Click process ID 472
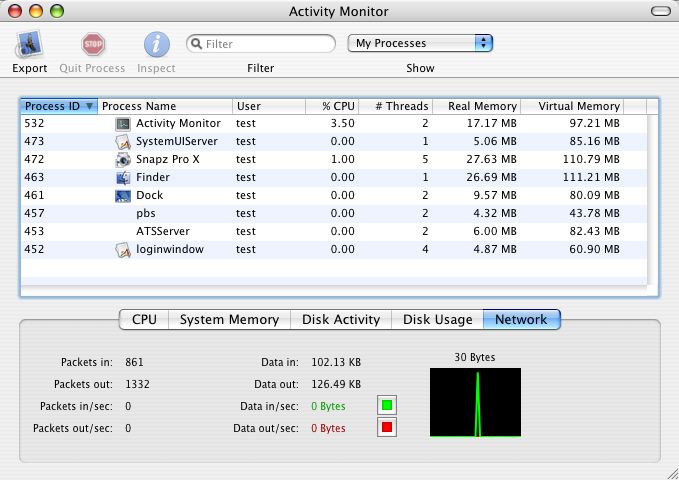 pos(34,159)
